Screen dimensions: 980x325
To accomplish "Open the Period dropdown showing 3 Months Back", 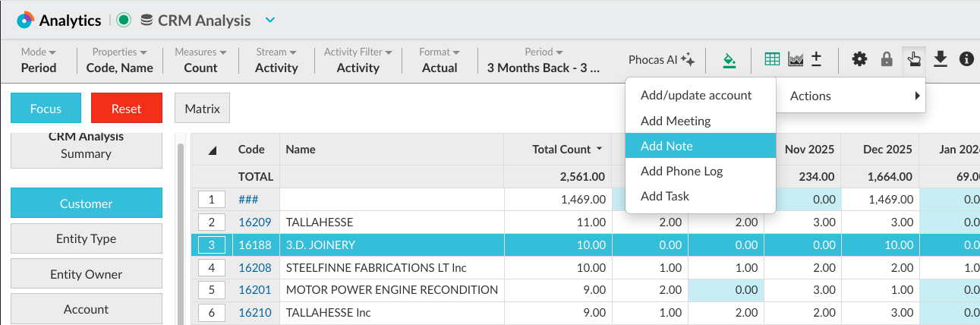I will pos(544,60).
